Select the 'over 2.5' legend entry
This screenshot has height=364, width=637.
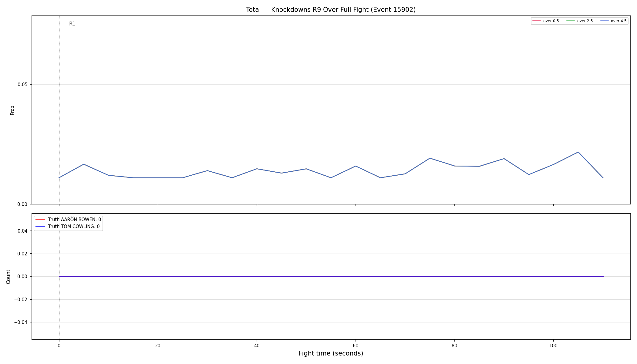tap(580, 21)
